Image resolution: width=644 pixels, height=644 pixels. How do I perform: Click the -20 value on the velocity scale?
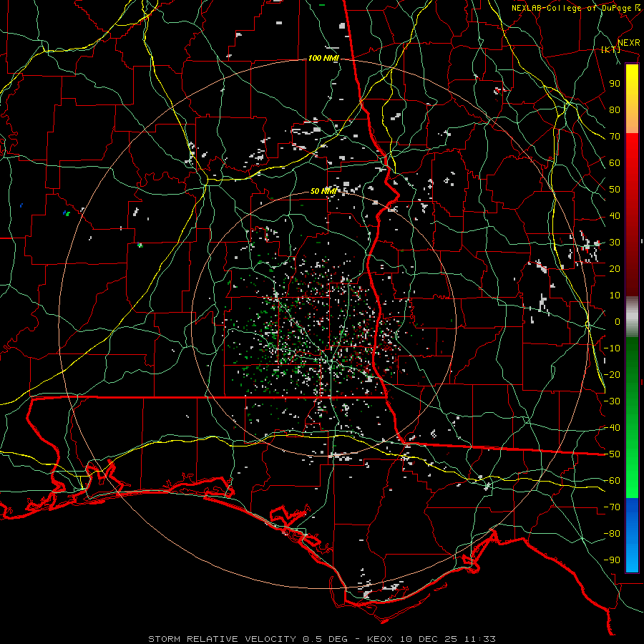pyautogui.click(x=612, y=375)
